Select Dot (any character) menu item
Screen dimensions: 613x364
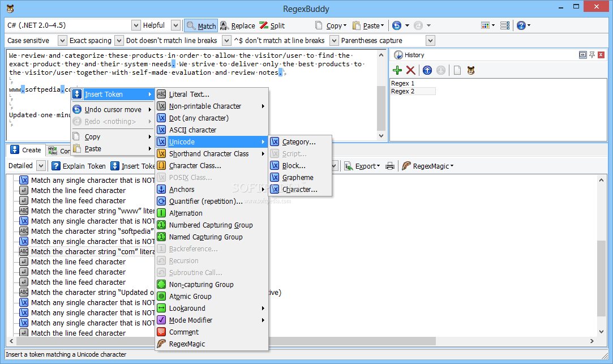(212, 118)
